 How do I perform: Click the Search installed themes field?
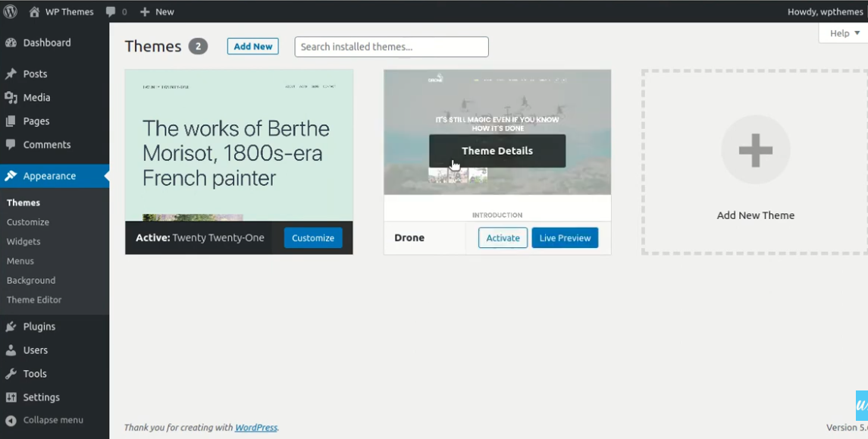pos(391,47)
